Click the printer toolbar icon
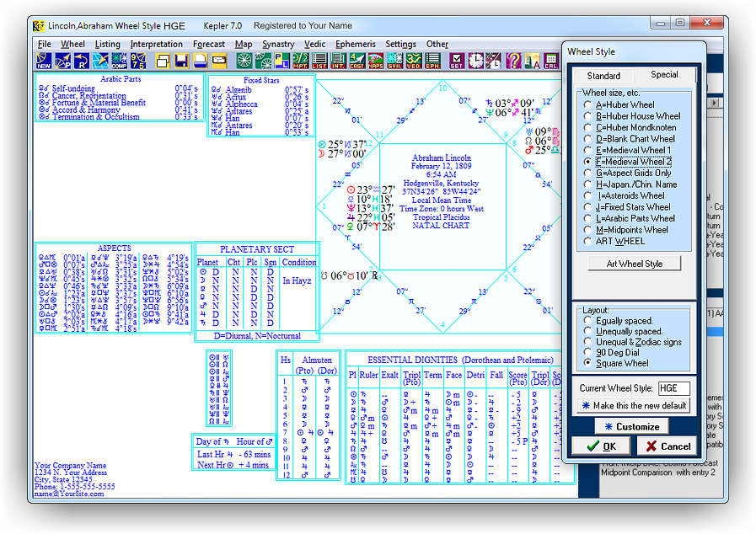This screenshot has width=756, height=534. tap(201, 61)
